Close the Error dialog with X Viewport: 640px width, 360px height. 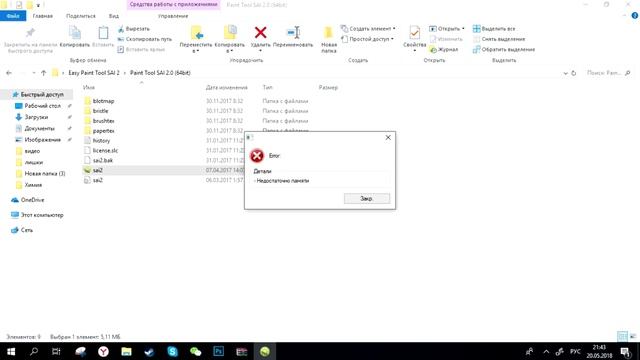(x=388, y=138)
